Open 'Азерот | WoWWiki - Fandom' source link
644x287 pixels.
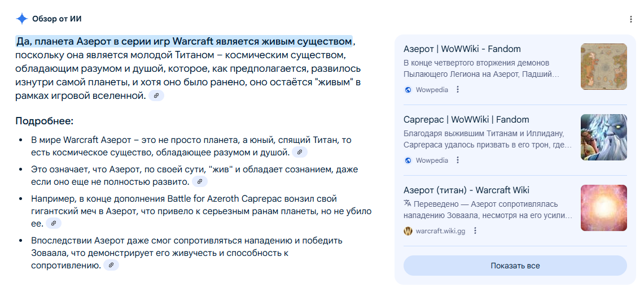(462, 49)
